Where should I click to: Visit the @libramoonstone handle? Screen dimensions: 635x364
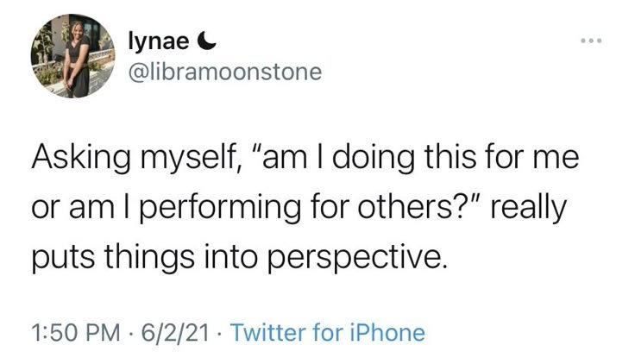(225, 72)
